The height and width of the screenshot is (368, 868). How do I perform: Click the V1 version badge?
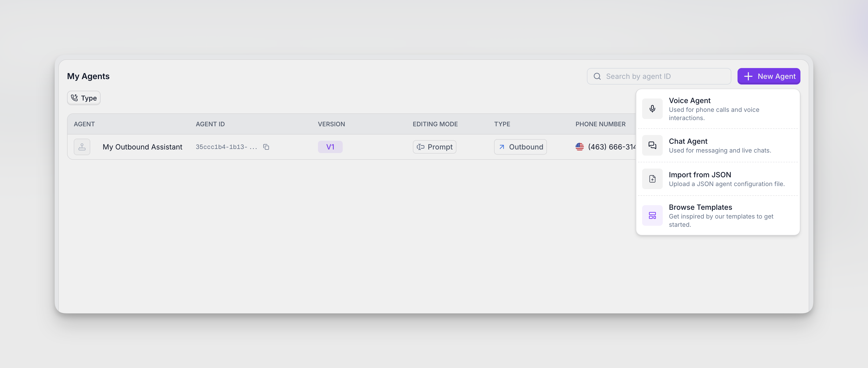(x=330, y=147)
